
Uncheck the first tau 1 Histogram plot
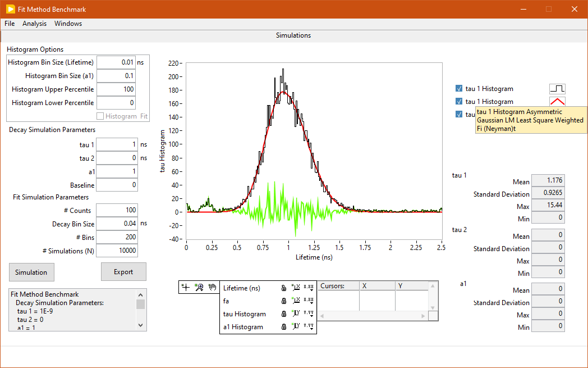pyautogui.click(x=458, y=89)
